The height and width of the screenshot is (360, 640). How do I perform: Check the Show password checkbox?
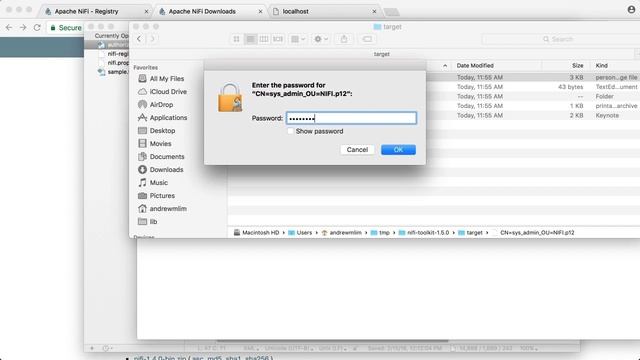click(x=290, y=131)
